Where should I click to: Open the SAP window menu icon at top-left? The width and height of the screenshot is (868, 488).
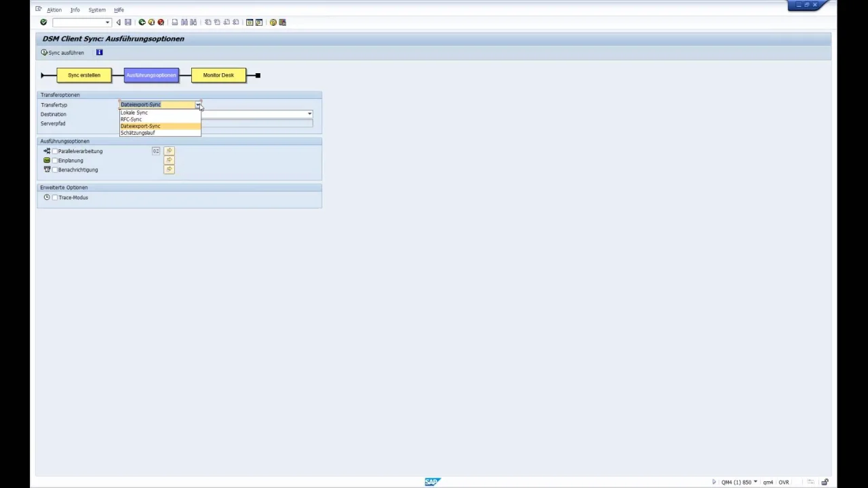pyautogui.click(x=39, y=9)
